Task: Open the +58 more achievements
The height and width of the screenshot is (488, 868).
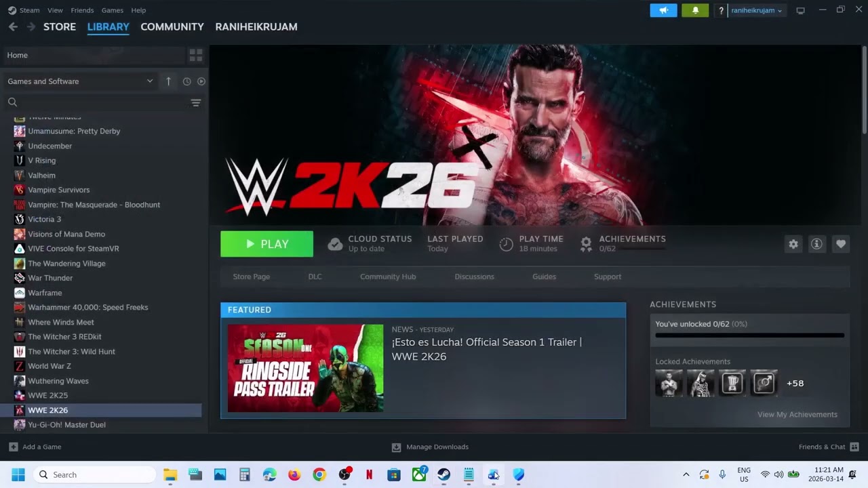Action: [795, 383]
